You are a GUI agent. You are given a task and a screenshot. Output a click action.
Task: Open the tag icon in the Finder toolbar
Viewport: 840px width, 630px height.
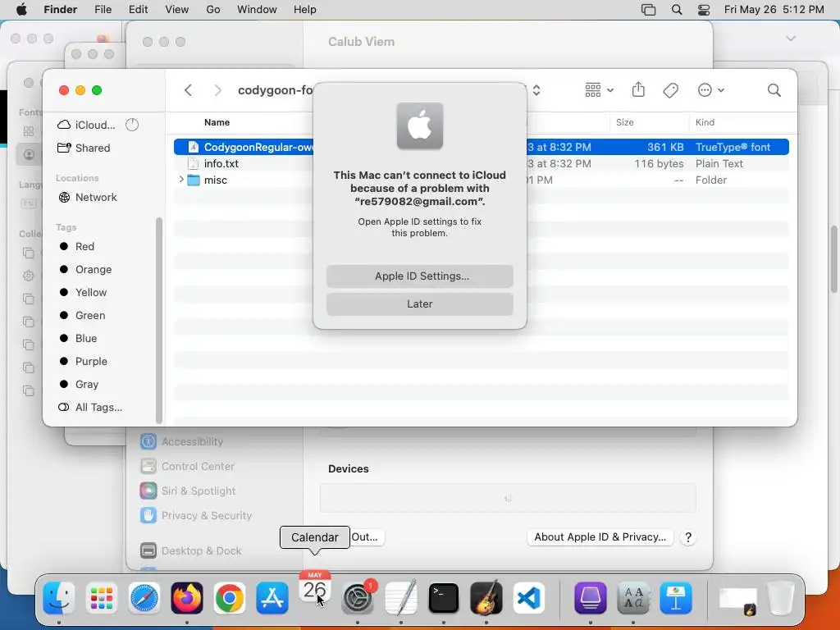(671, 90)
